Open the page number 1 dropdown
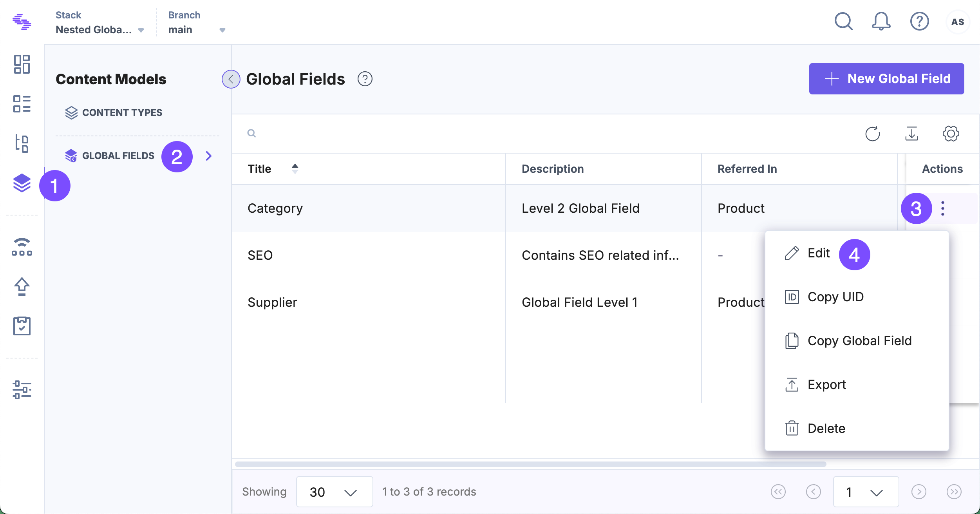This screenshot has height=514, width=980. pos(866,492)
